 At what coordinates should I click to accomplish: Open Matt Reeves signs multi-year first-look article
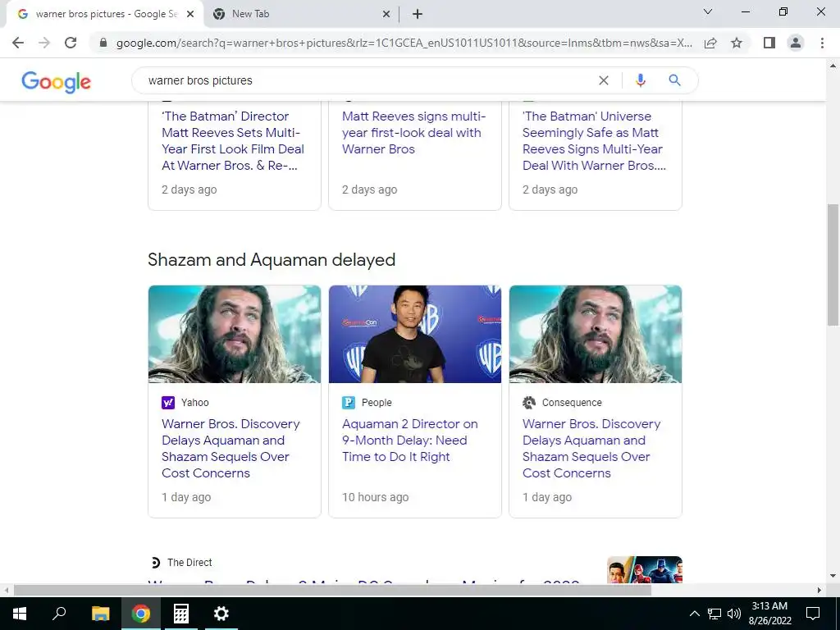click(x=413, y=132)
